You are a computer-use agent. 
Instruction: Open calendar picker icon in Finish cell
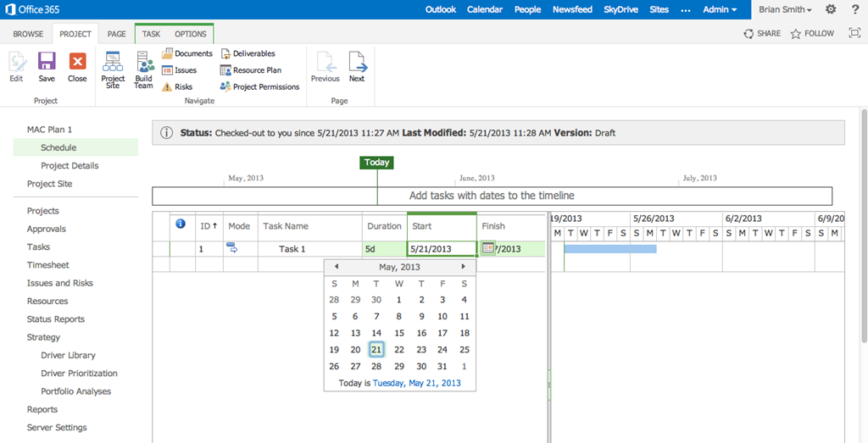(x=487, y=248)
